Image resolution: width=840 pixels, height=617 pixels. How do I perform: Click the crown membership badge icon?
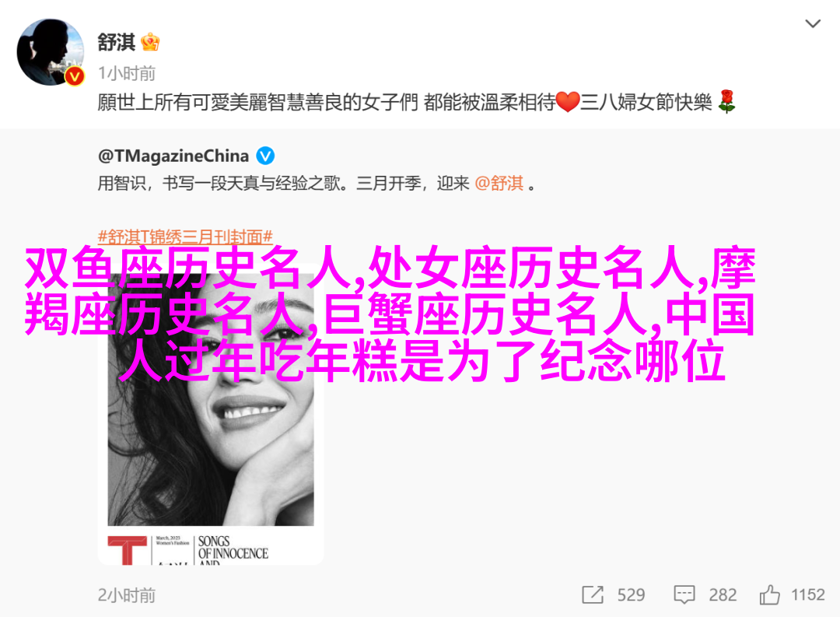click(x=150, y=42)
